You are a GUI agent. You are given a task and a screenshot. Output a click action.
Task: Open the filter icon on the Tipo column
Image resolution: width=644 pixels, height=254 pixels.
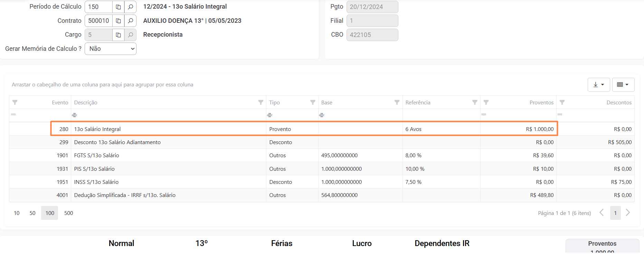click(312, 102)
